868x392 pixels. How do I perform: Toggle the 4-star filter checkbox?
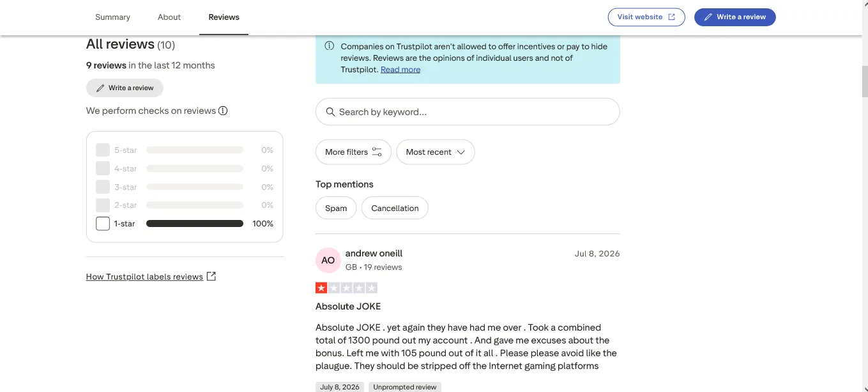[103, 169]
